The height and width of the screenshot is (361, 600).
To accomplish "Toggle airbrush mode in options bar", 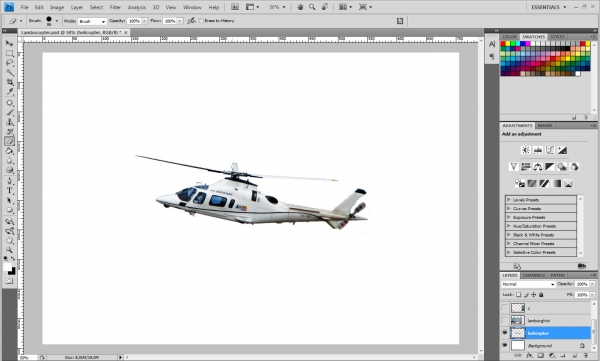I will tap(191, 21).
